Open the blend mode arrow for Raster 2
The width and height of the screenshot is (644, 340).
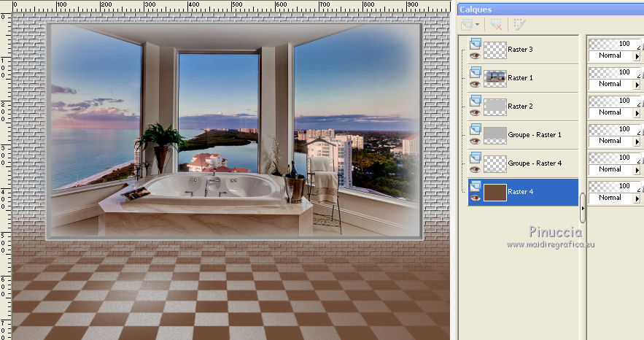click(637, 112)
